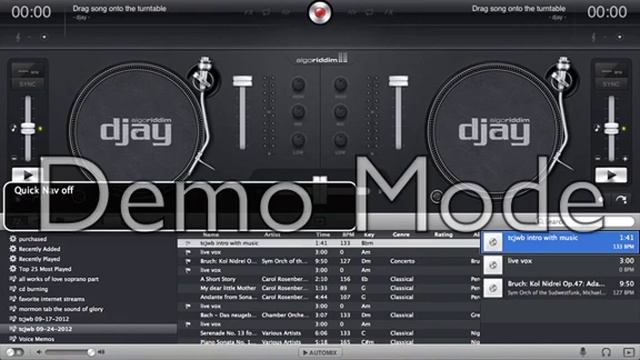The image size is (640, 360).
Task: Toggle left deck 00:00 time display
Action: coord(31,12)
